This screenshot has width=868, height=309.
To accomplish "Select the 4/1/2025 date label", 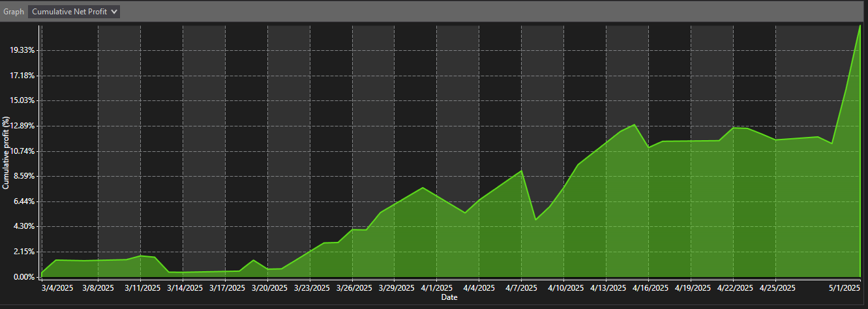I will click(x=436, y=287).
